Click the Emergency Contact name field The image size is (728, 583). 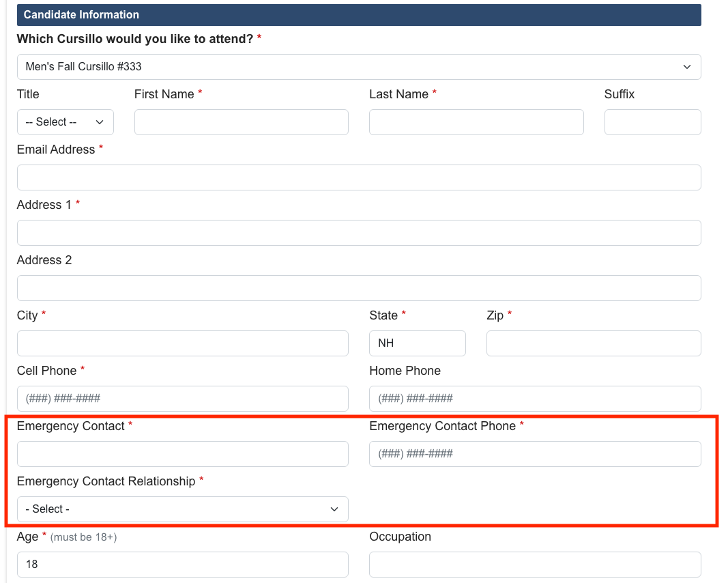pyautogui.click(x=182, y=454)
